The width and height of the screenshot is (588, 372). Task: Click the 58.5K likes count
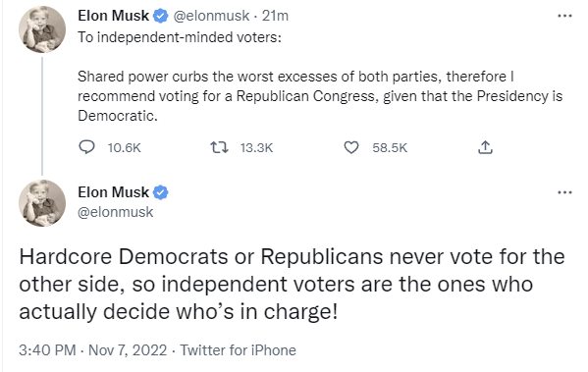tap(390, 148)
